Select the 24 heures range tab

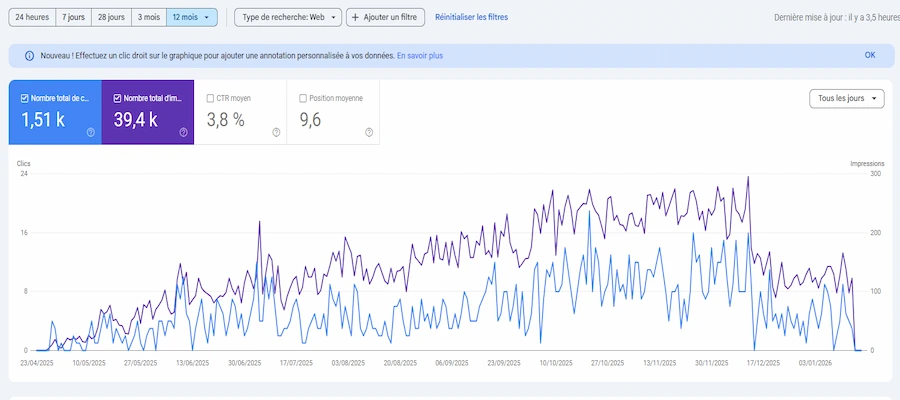[32, 17]
